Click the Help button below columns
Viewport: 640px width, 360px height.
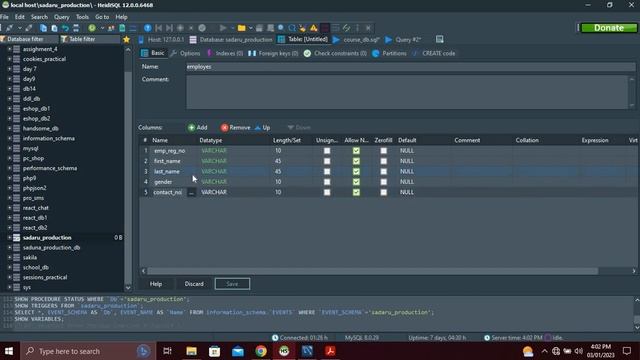156,284
